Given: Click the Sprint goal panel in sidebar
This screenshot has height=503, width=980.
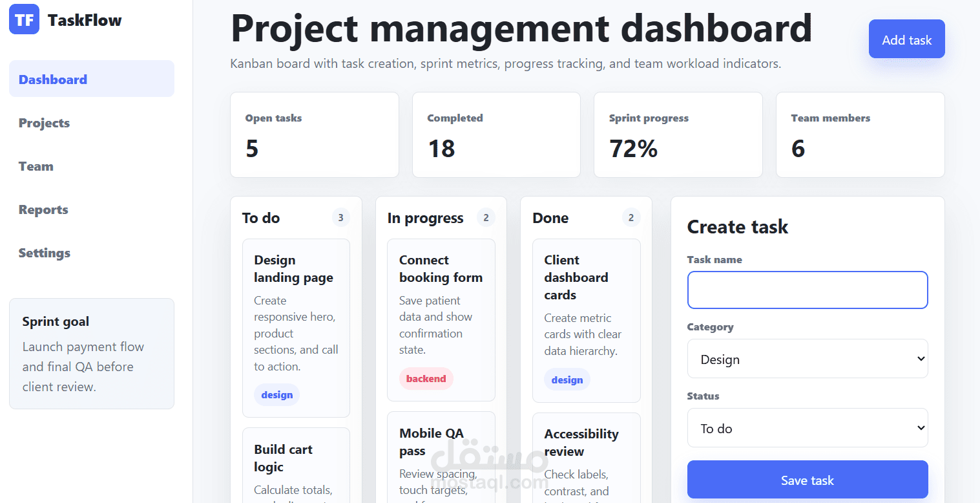Looking at the screenshot, I should [92, 354].
